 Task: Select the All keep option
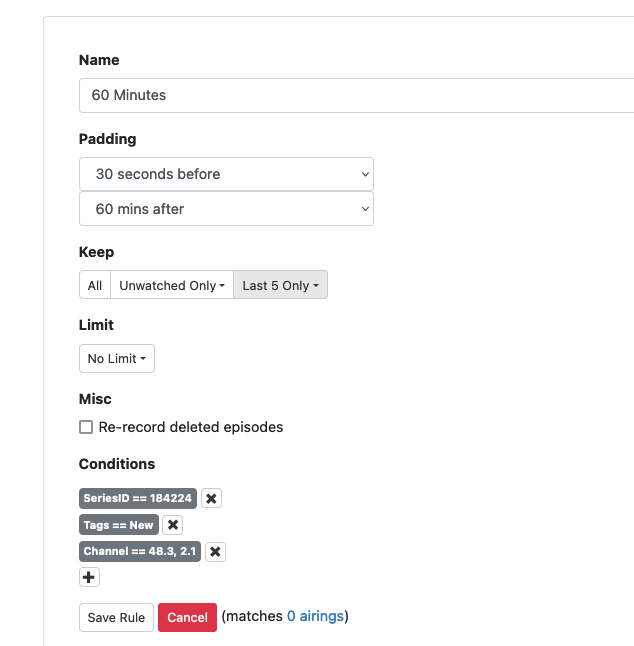click(95, 285)
